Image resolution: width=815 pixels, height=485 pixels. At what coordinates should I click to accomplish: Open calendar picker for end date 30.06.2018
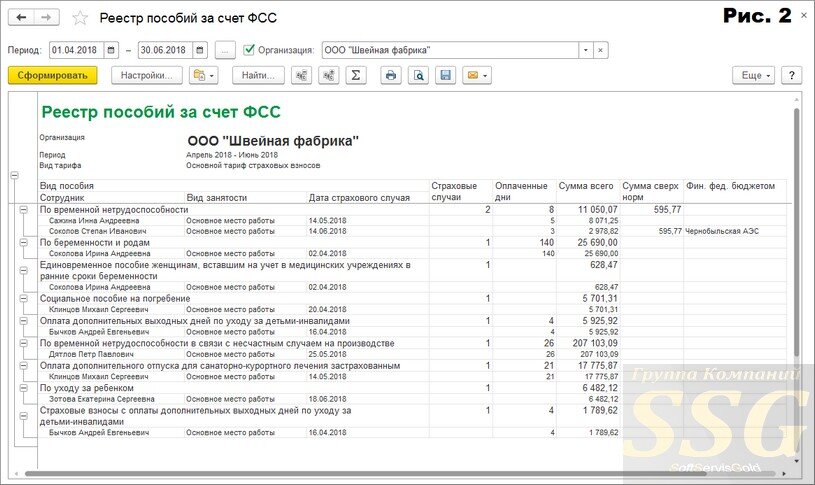pos(200,50)
